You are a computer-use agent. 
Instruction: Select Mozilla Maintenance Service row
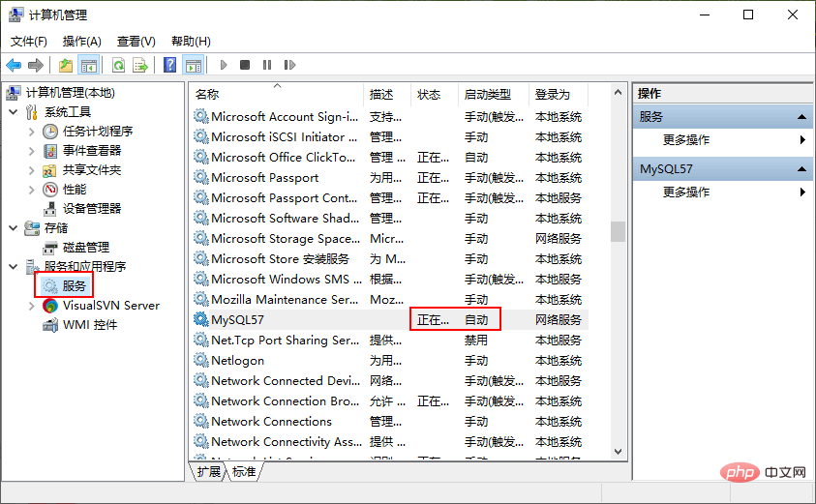point(390,299)
